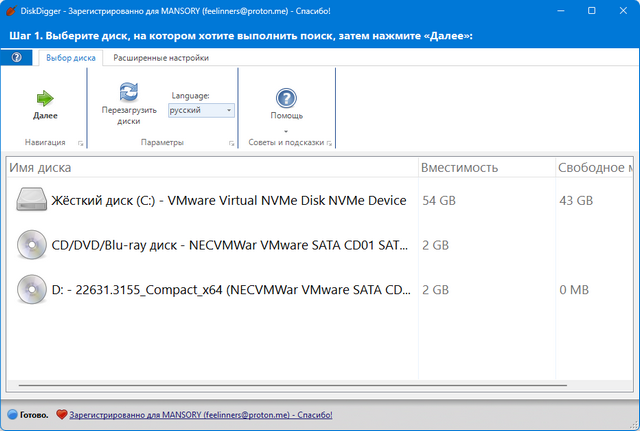
Task: Click the 2 GB capacity of D: drive
Action: pos(435,290)
